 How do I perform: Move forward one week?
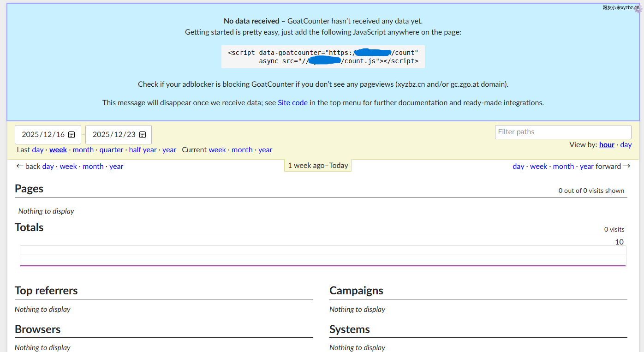point(538,167)
